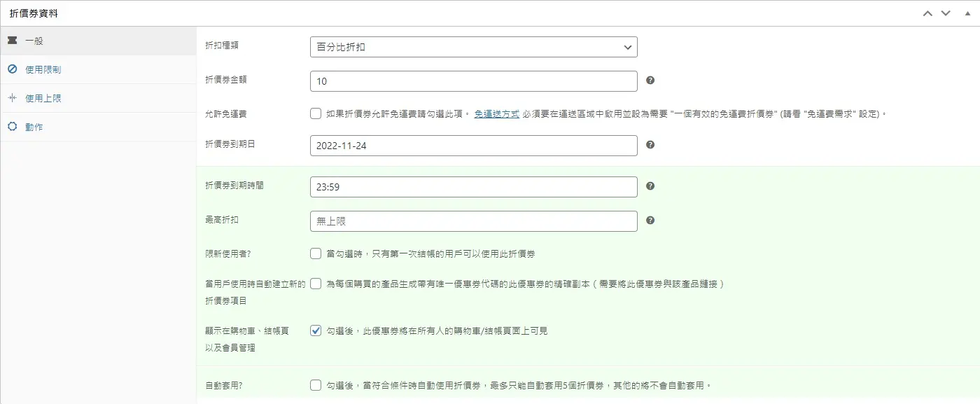Open the 折扣種類 dropdown showing 百分比折扣
This screenshot has width=980, height=404.
[473, 47]
